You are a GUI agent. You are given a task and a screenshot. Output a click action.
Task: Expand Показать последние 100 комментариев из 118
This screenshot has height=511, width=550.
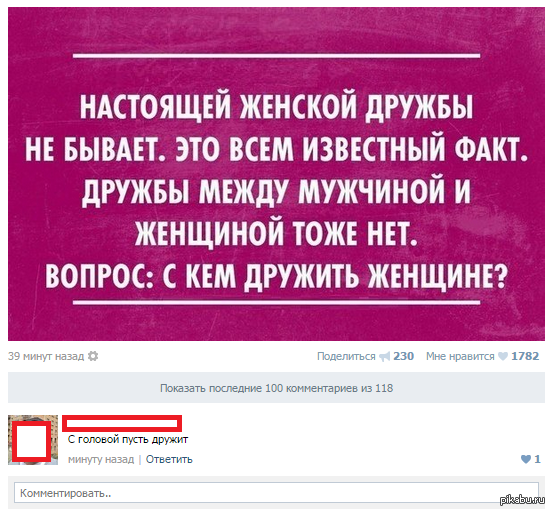click(276, 388)
